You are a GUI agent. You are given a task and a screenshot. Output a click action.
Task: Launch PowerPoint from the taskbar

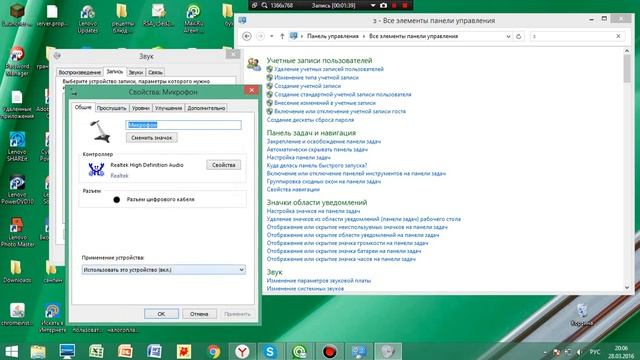tap(125, 351)
